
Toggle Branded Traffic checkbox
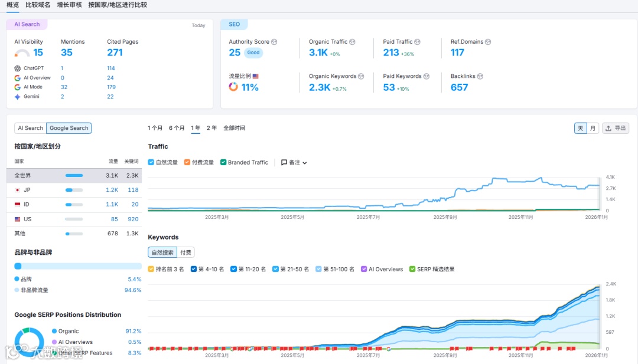(223, 162)
